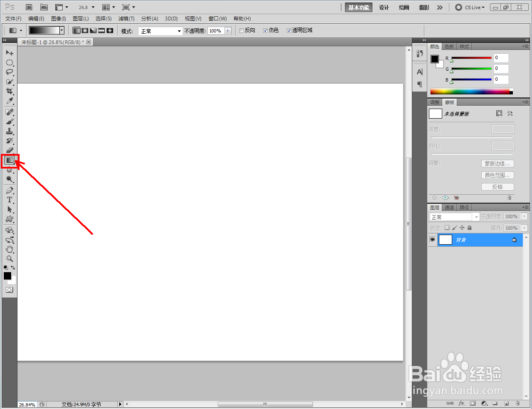Enable the 反向 (Reverse) checkbox
The height and width of the screenshot is (409, 532).
tap(241, 31)
